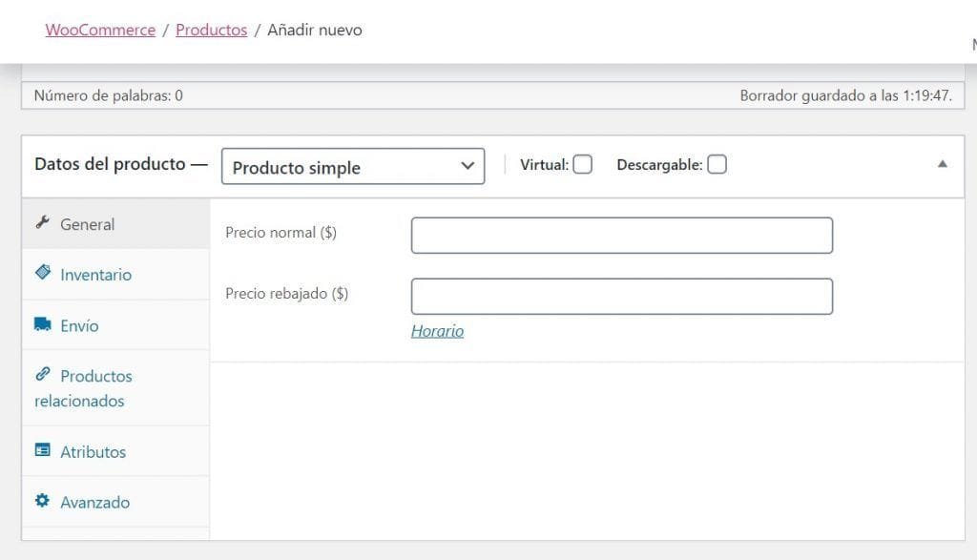Click the Productos relacionados link icon
The image size is (977, 560).
click(42, 374)
